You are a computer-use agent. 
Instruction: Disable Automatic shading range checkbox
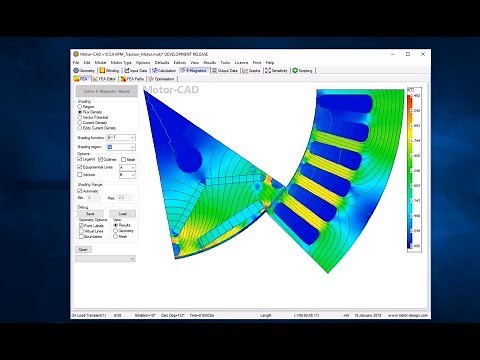80,191
